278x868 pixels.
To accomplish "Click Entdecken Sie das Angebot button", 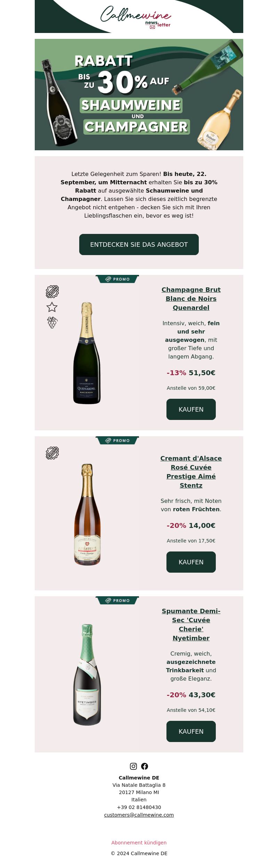I will click(x=139, y=245).
